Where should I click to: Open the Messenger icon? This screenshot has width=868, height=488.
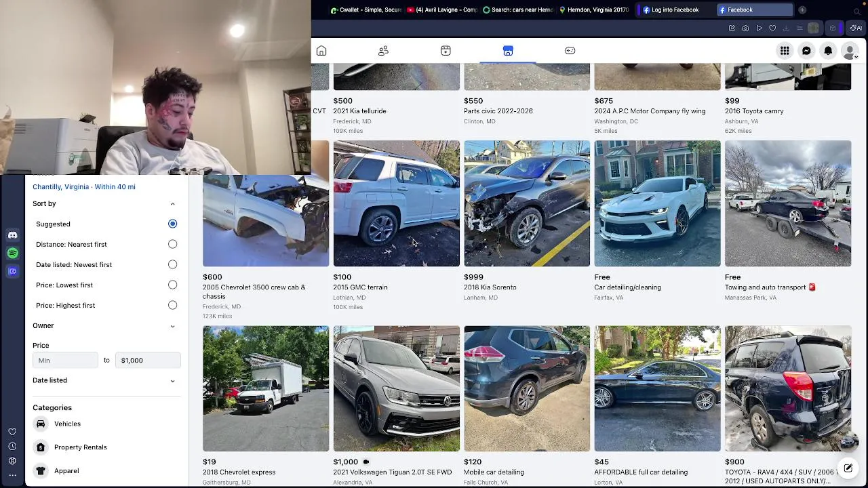tap(806, 51)
